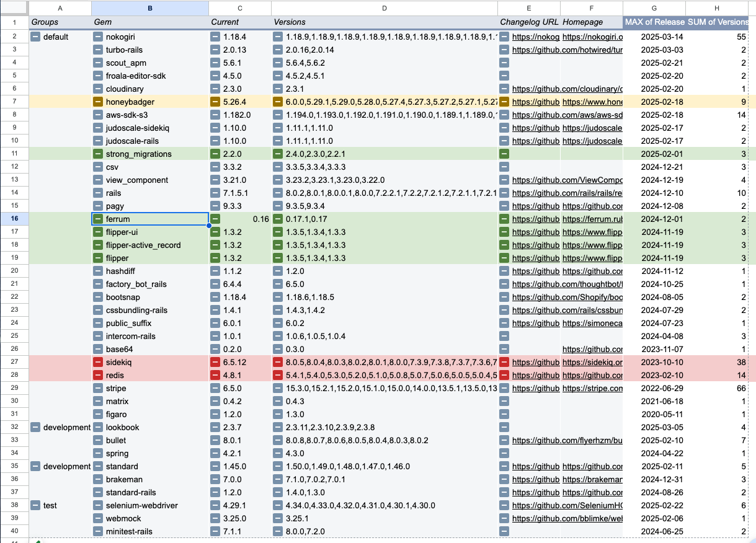Click minus icon beside minitest-rails gem
This screenshot has height=543, width=756.
click(x=98, y=532)
